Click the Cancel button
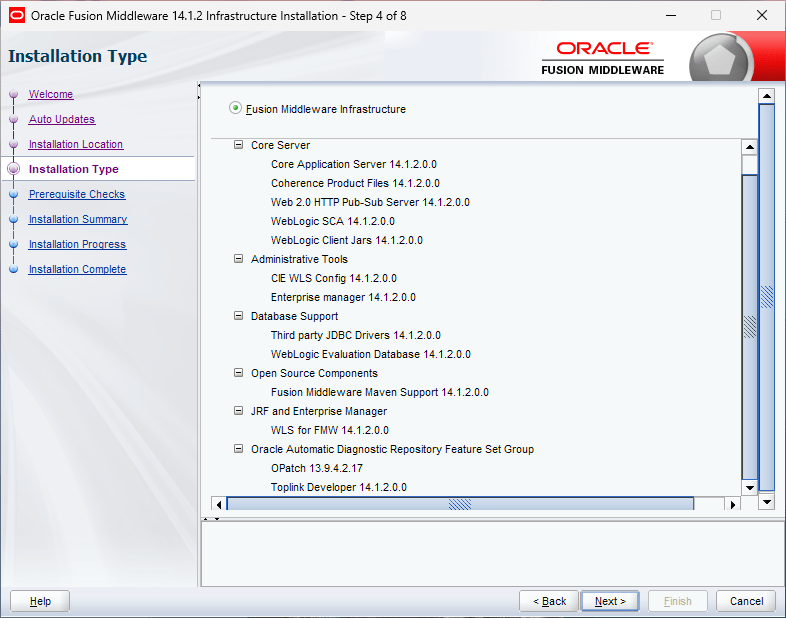Screen dimensions: 786x618 tap(746, 601)
